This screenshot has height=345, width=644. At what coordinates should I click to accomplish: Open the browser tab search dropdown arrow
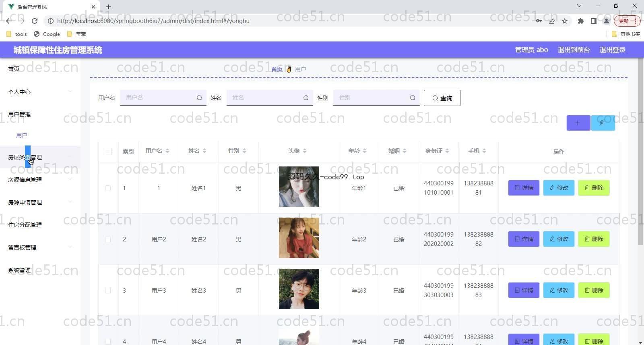coord(579,6)
